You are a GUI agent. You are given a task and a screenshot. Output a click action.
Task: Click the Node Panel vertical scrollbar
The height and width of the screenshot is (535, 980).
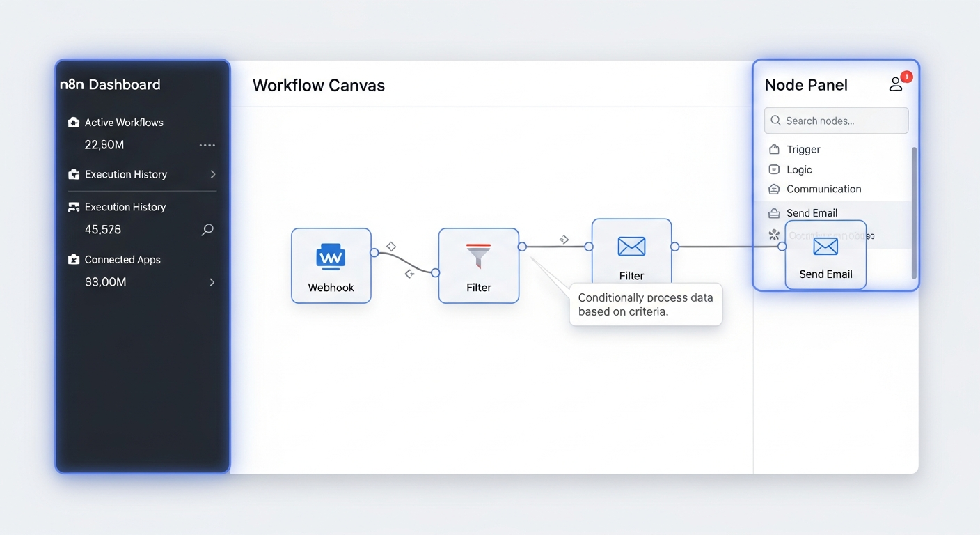[914, 209]
